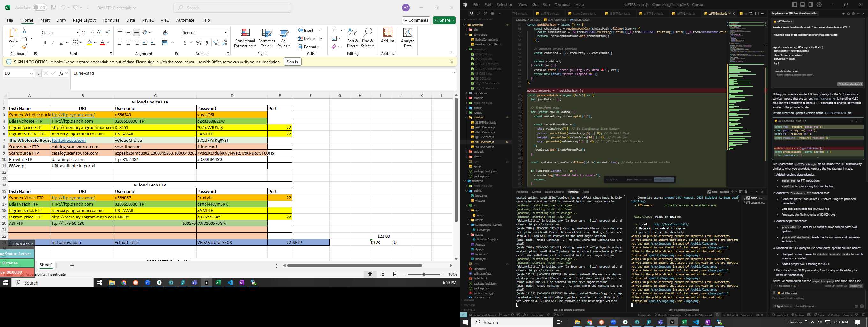Toggle Italic formatting in Excel
Image resolution: width=868 pixels, height=327 pixels.
53,43
